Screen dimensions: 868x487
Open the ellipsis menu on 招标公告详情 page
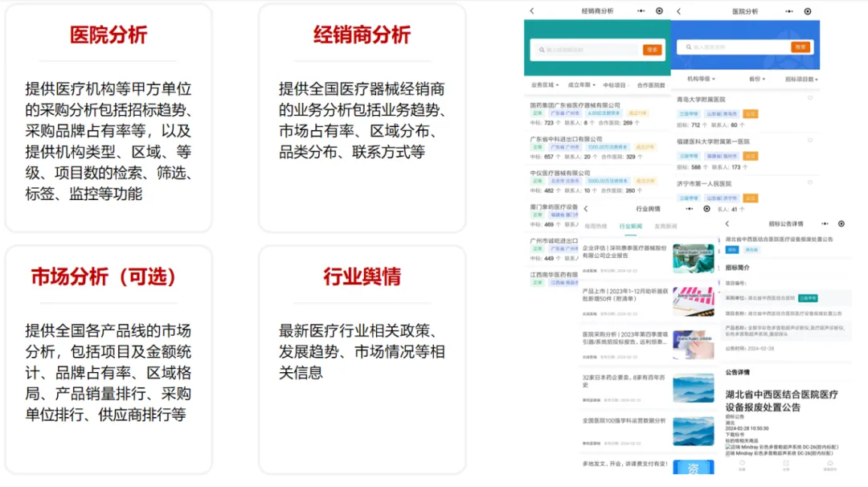pyautogui.click(x=823, y=223)
